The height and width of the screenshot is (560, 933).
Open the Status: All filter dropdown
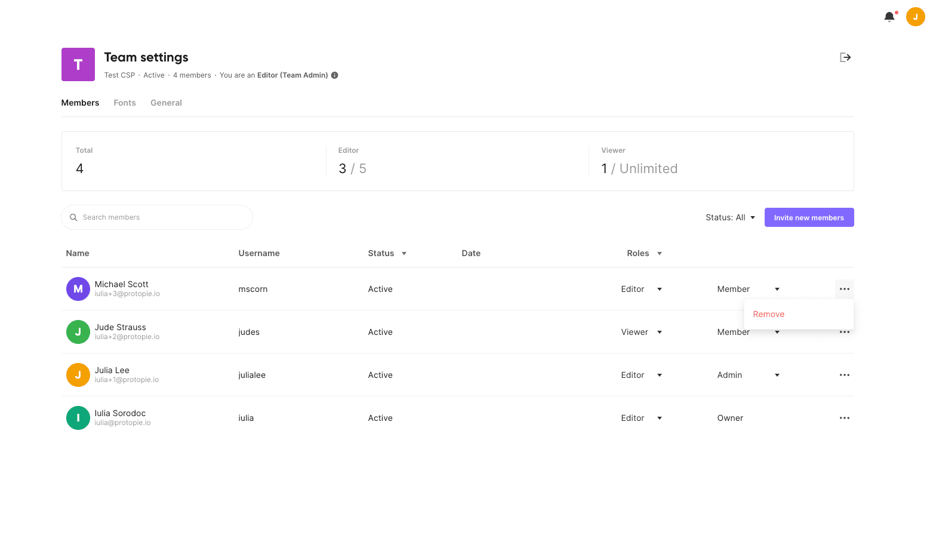[729, 217]
